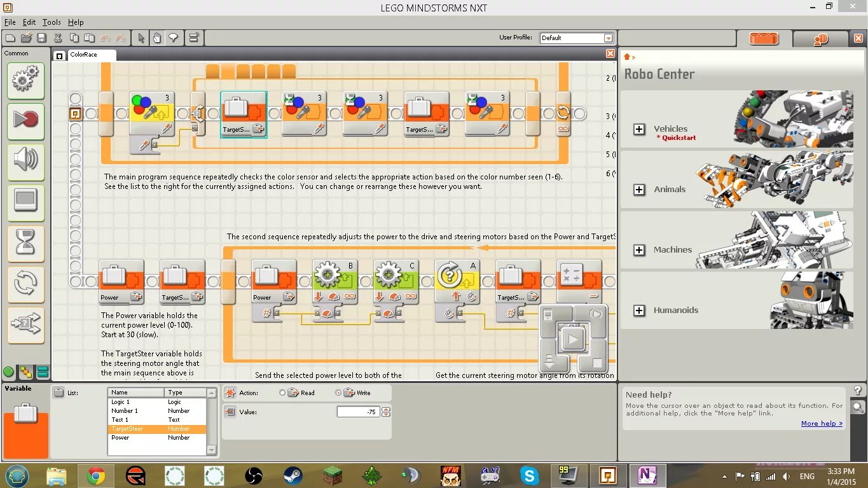
Task: Pick the Display block from palette
Action: click(x=25, y=202)
